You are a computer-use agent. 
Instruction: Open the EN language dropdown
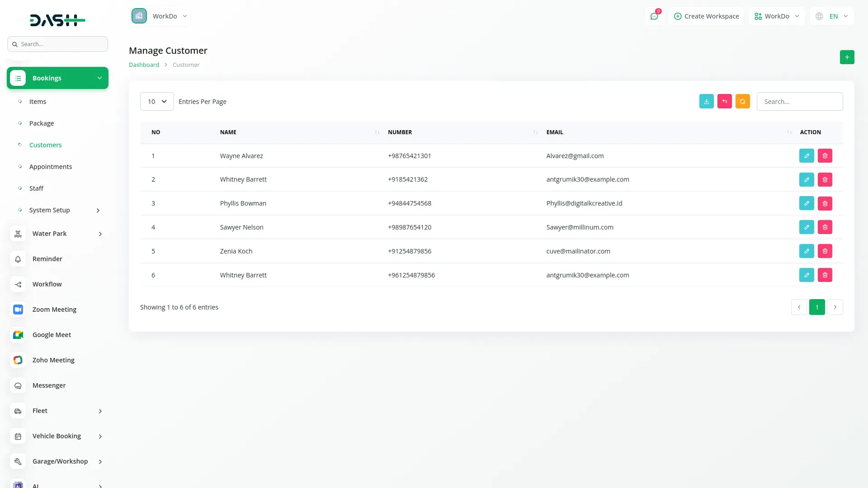coord(833,16)
